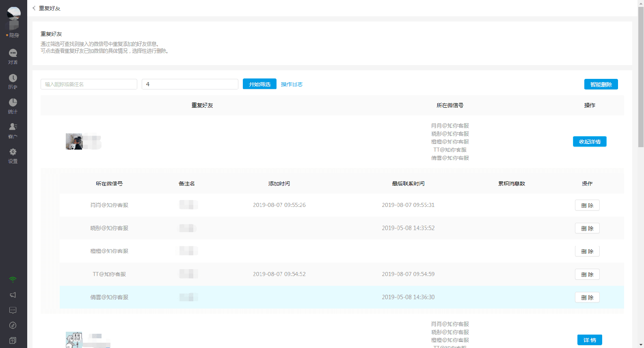Click the 添加时间 column header
The height and width of the screenshot is (348, 644).
(279, 183)
